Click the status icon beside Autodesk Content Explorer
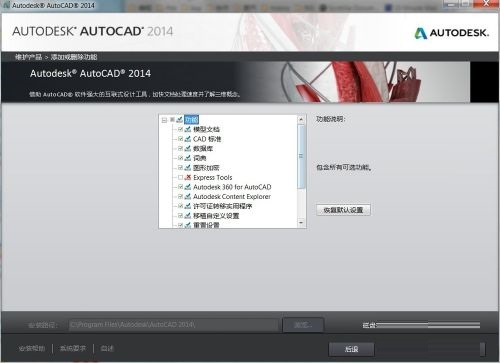Screen dimensions: 500x363 188,197
